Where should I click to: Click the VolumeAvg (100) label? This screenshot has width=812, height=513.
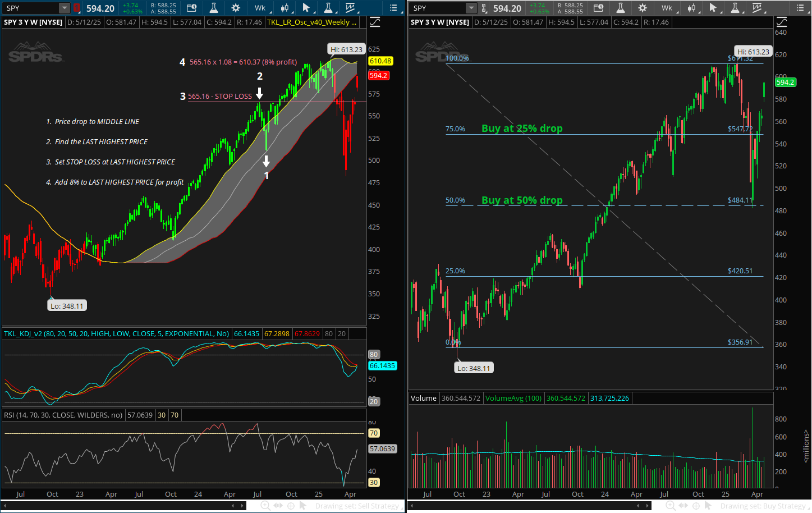click(x=513, y=399)
